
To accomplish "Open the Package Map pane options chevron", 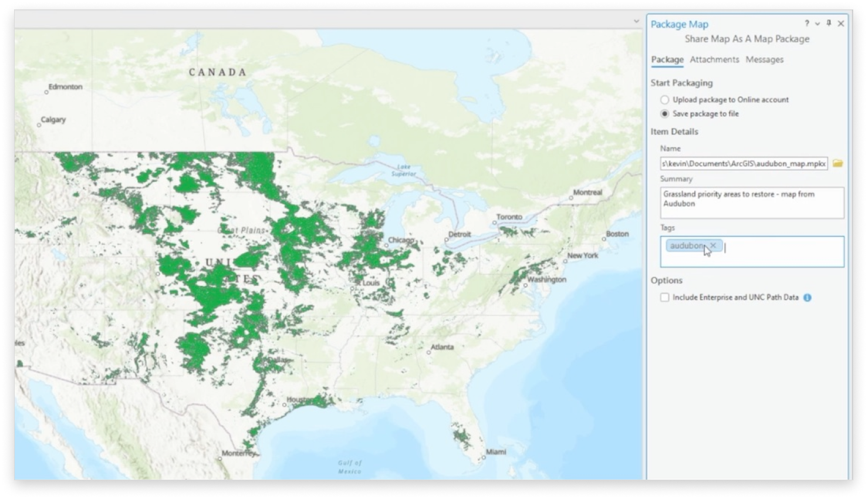I will click(x=817, y=24).
